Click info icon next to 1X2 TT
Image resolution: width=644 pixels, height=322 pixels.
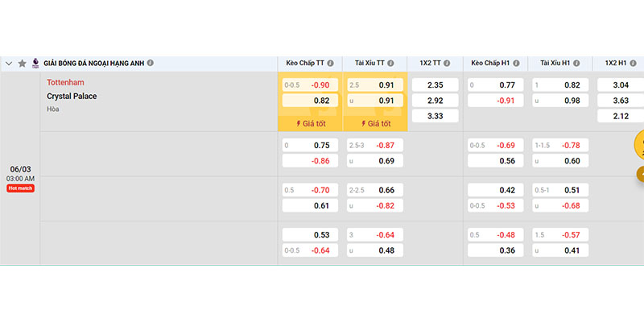447,63
